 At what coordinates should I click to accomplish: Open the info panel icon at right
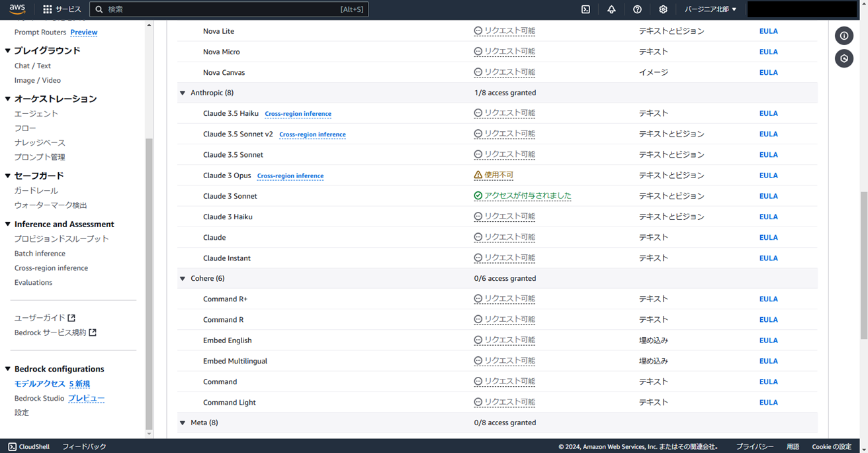(x=844, y=36)
